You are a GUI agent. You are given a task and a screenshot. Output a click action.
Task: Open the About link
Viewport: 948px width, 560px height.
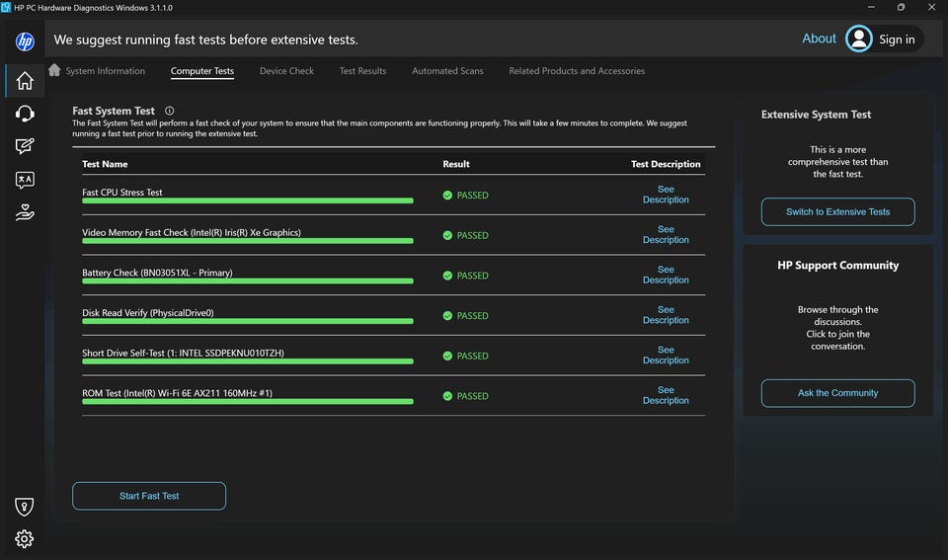819,39
